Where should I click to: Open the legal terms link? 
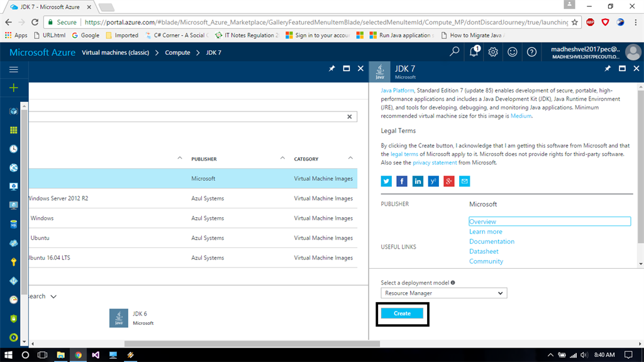[404, 154]
